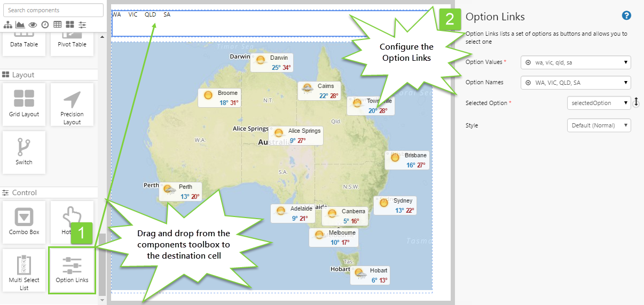Click the Cairns weather card
644x305 pixels.
tap(319, 91)
